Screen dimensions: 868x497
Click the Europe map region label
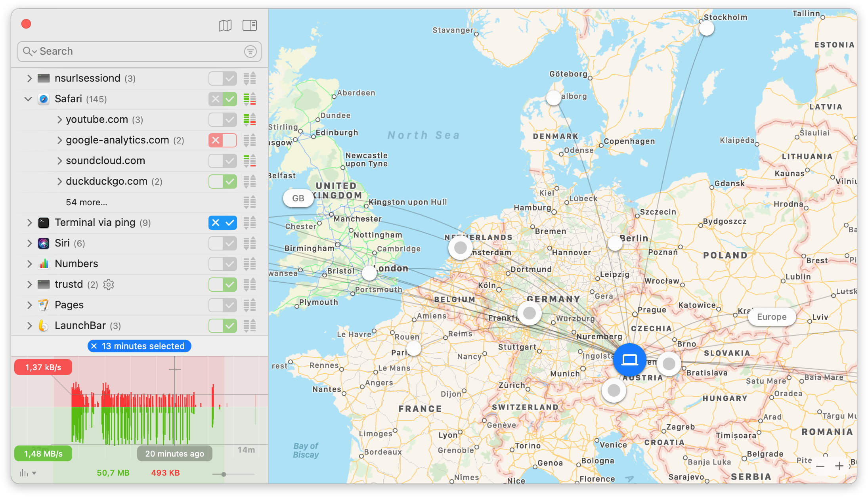pyautogui.click(x=771, y=317)
